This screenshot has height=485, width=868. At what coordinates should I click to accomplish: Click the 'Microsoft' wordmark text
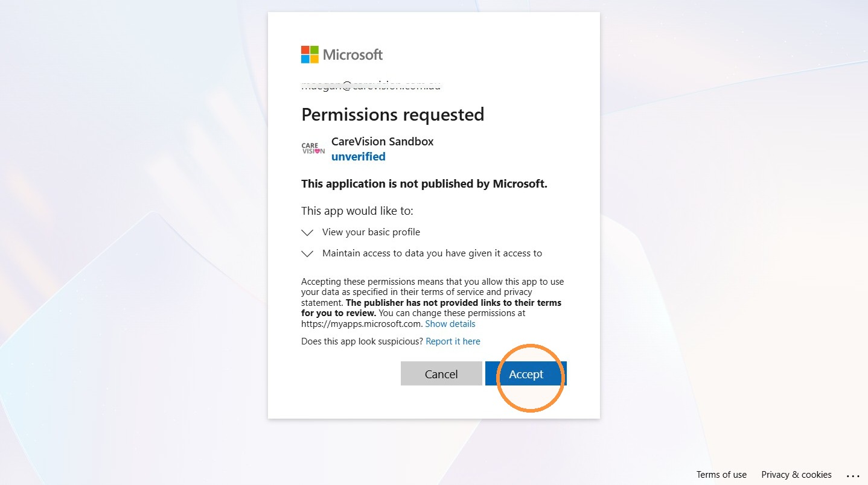point(353,55)
